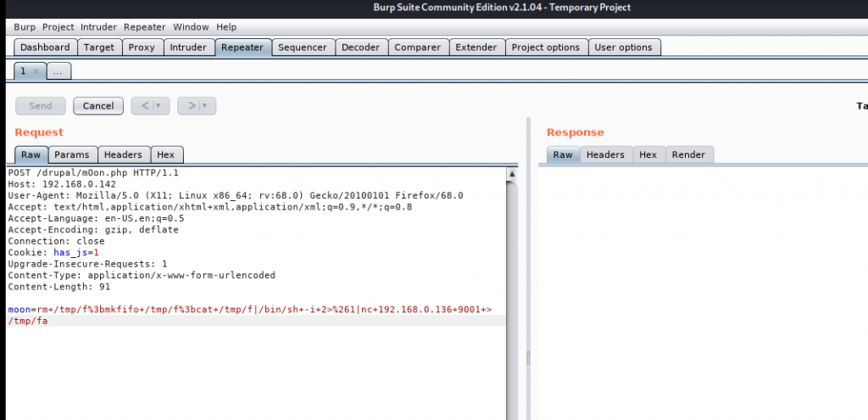Viewport: 868px width, 420px height.
Task: Click the Host: 192.168.0.142 header line
Action: 62,184
